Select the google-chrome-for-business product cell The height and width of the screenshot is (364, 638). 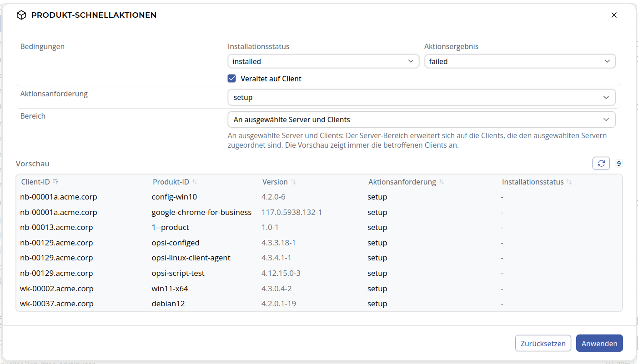pos(201,212)
